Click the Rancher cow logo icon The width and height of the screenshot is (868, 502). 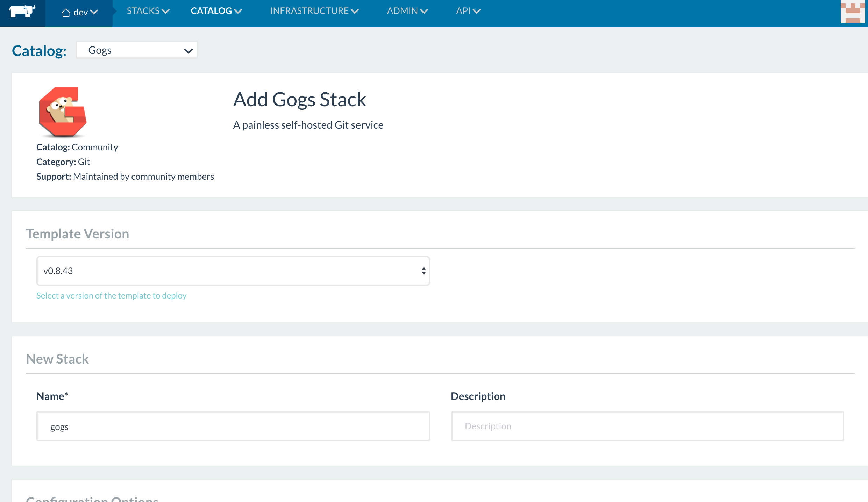click(x=22, y=11)
